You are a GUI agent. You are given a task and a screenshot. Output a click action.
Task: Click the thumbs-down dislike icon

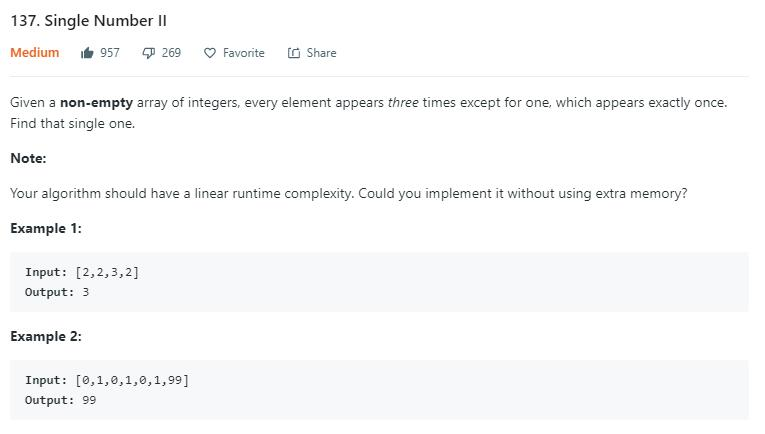[148, 53]
